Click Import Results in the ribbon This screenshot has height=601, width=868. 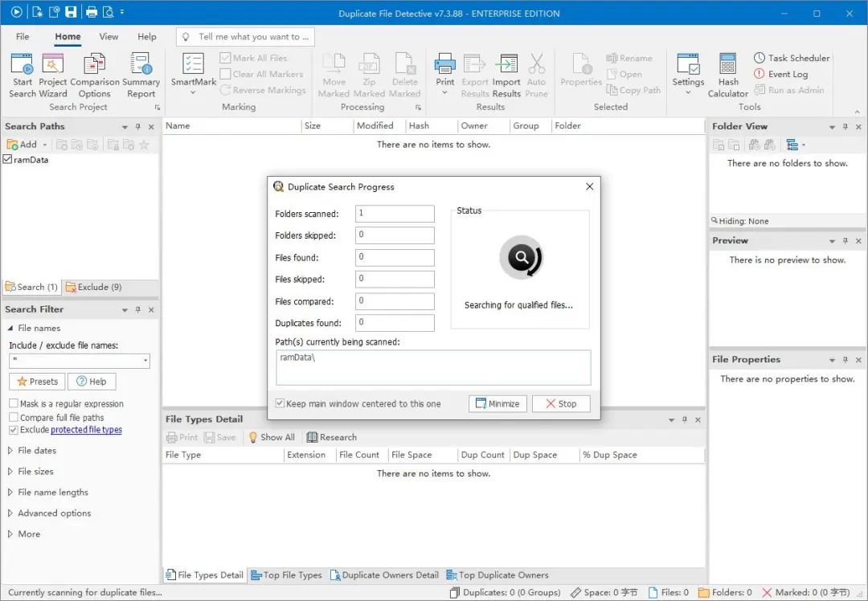506,76
